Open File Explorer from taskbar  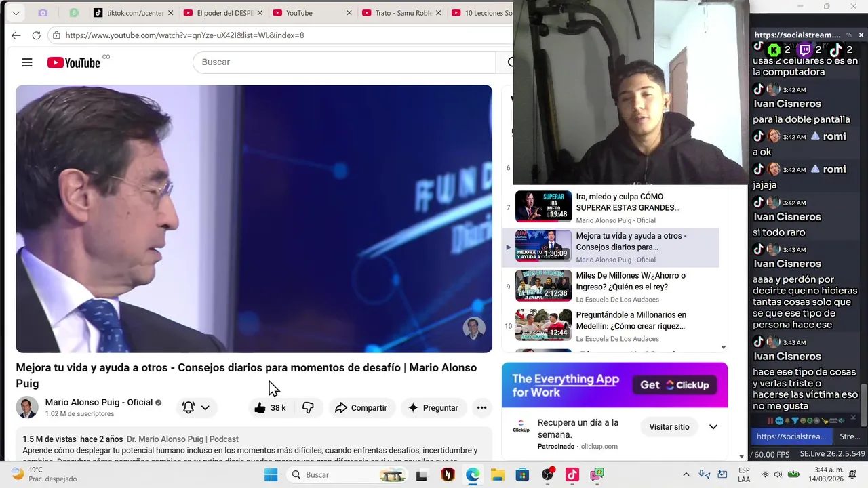497,474
